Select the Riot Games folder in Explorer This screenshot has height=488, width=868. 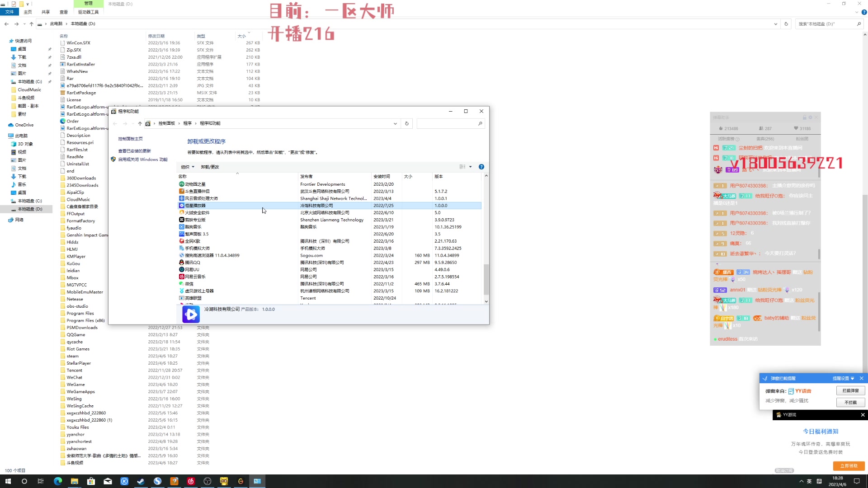click(78, 349)
